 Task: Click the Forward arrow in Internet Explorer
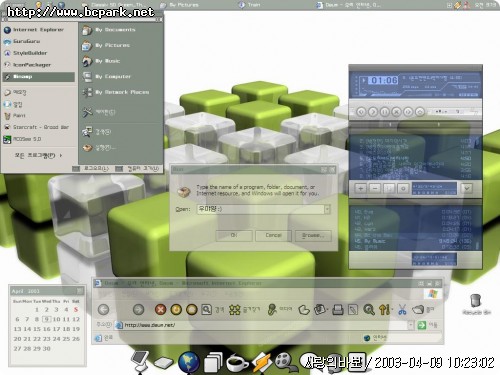coord(138,310)
